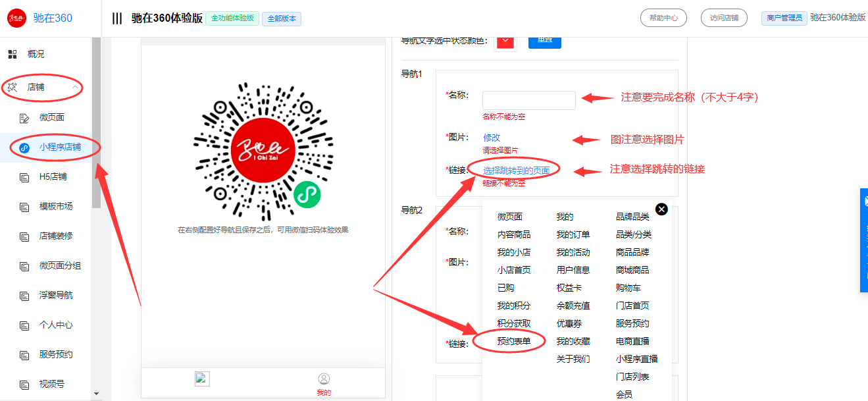The image size is (868, 401).
Task: Click the H5店铺 sidebar icon
Action: (x=25, y=177)
